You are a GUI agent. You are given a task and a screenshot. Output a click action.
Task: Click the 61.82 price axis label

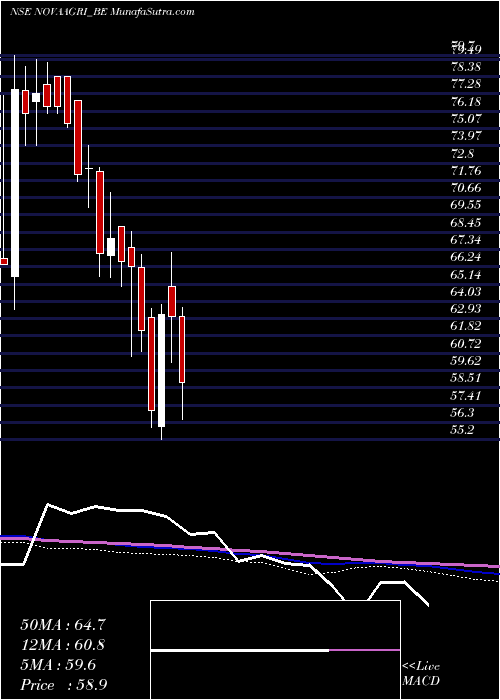coord(466,326)
